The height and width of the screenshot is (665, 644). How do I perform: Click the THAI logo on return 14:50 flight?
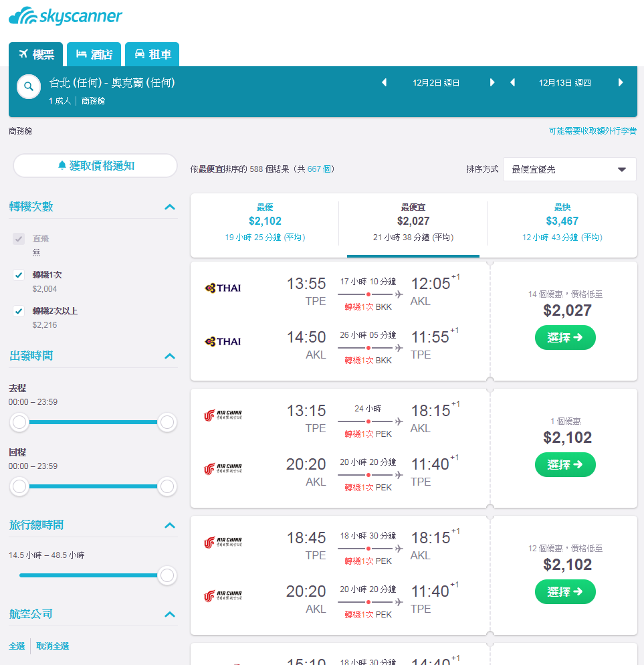pos(223,341)
